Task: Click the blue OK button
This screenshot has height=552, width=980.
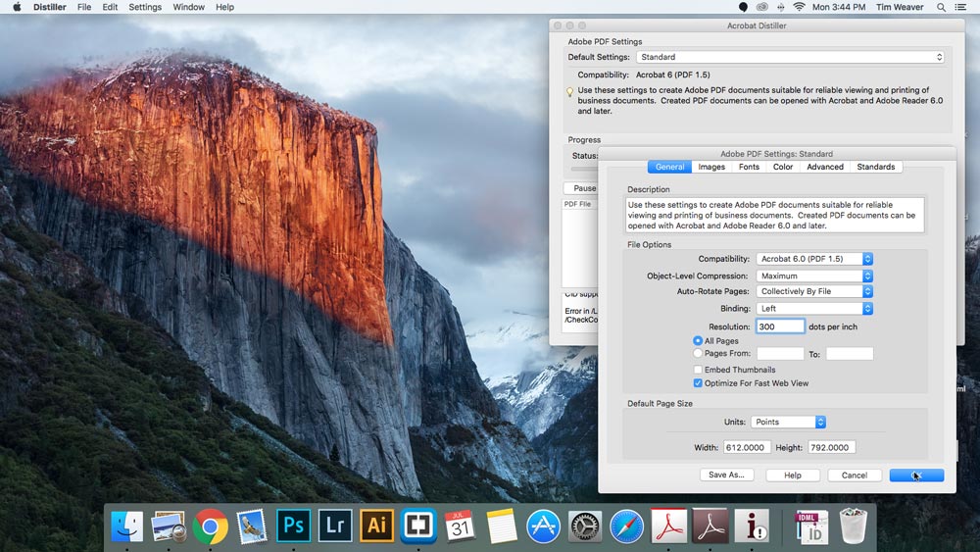Action: pos(916,476)
